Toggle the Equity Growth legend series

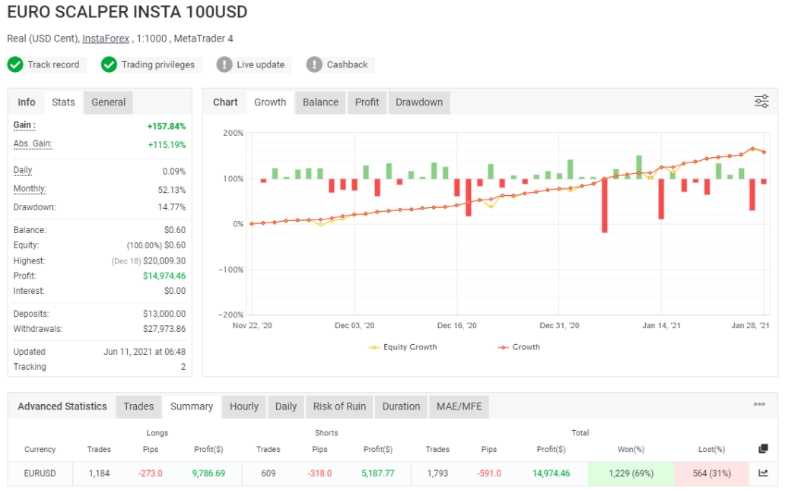403,347
